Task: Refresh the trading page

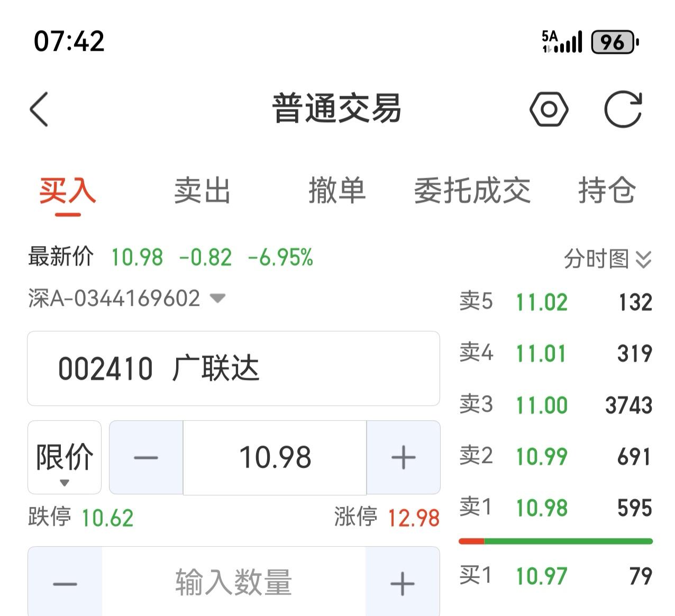Action: pos(624,108)
